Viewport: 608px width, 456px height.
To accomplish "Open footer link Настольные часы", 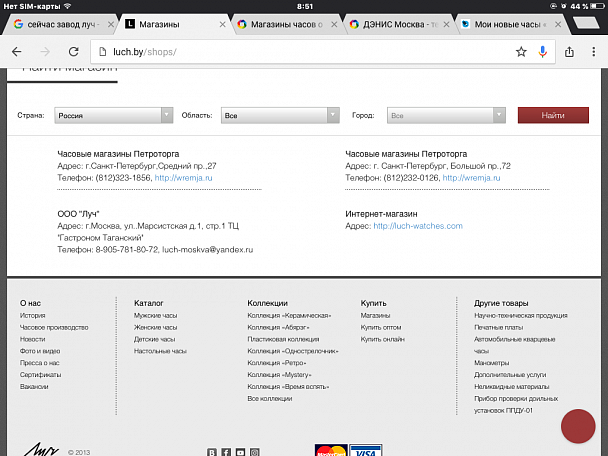I will (160, 351).
